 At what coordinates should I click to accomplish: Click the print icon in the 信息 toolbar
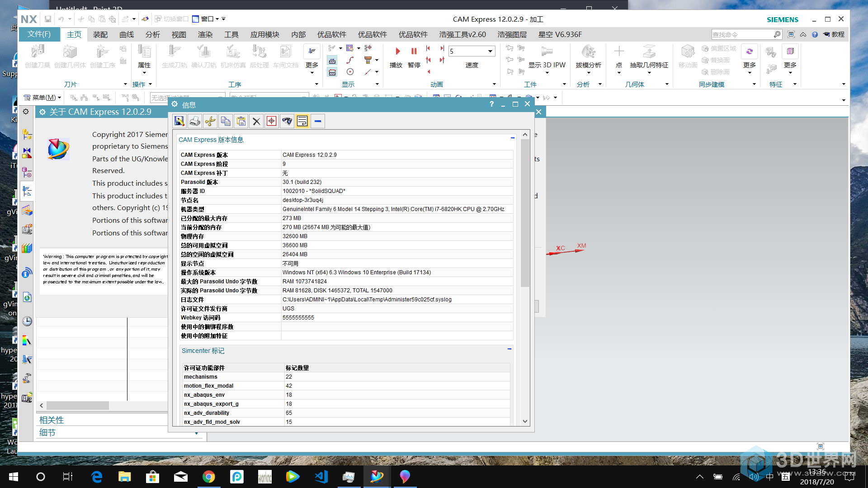[195, 121]
